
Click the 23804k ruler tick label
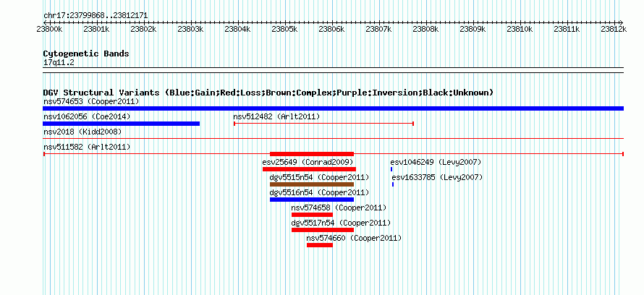tap(237, 29)
